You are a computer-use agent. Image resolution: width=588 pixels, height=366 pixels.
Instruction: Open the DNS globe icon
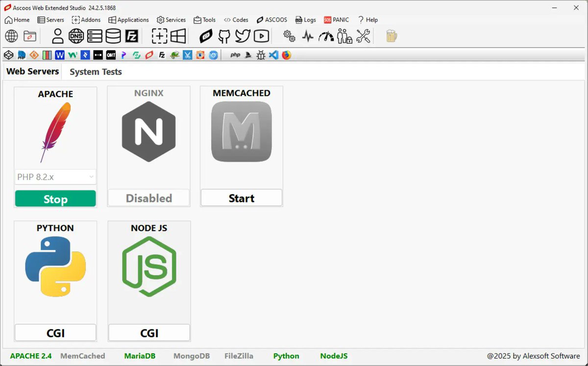pos(76,36)
